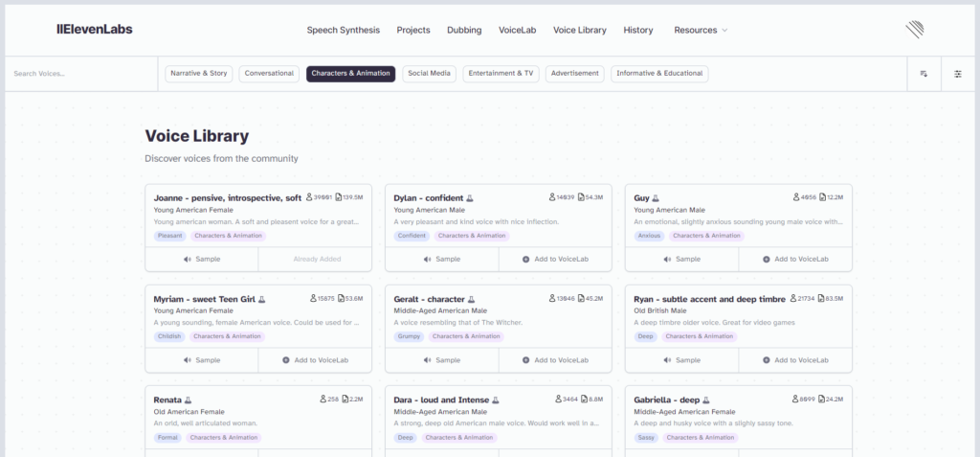The image size is (980, 457).
Task: Click the flask icon beside Renata
Action: [189, 400]
